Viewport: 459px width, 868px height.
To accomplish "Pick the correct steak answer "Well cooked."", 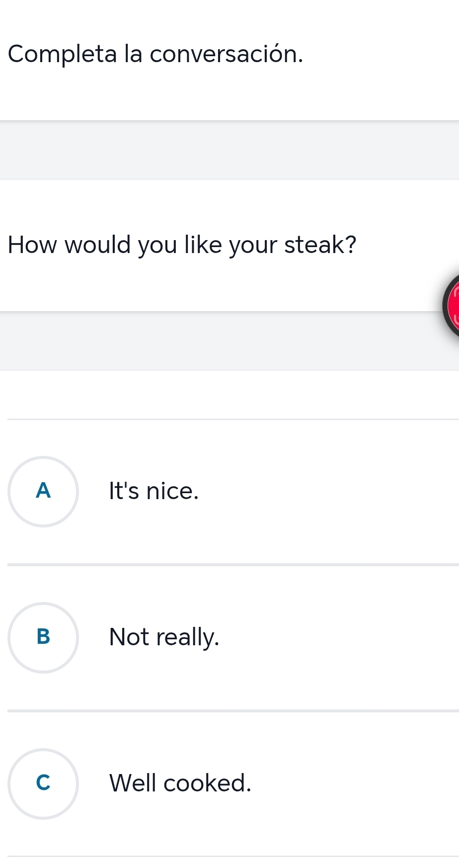I will point(180,783).
